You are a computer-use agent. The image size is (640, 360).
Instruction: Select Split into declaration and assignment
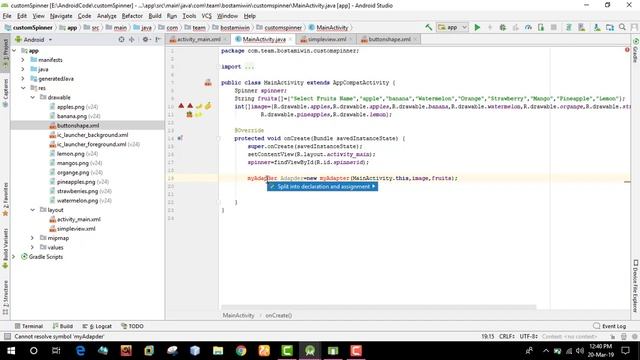tap(322, 187)
